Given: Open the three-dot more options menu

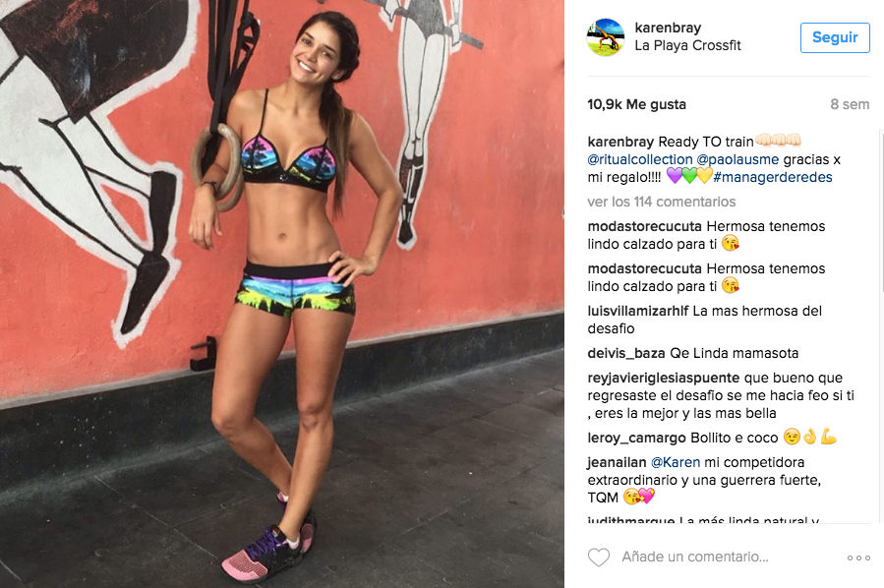Looking at the screenshot, I should (858, 558).
